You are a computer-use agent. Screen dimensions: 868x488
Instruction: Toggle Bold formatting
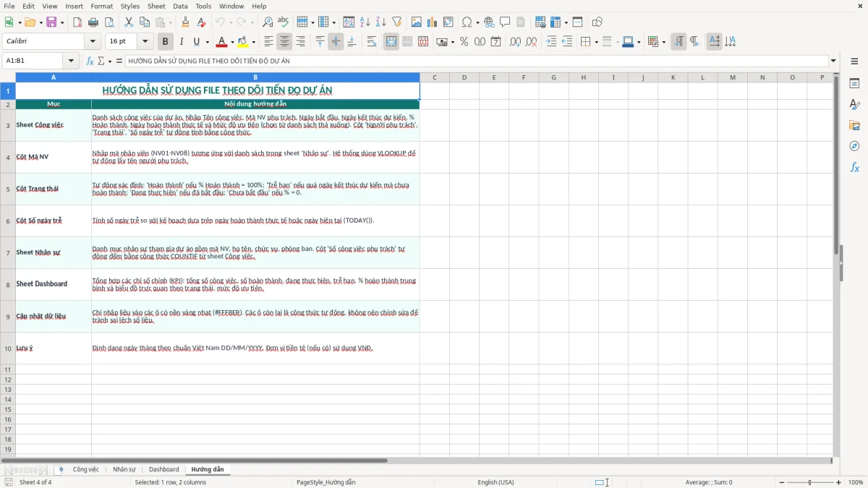[x=166, y=42]
